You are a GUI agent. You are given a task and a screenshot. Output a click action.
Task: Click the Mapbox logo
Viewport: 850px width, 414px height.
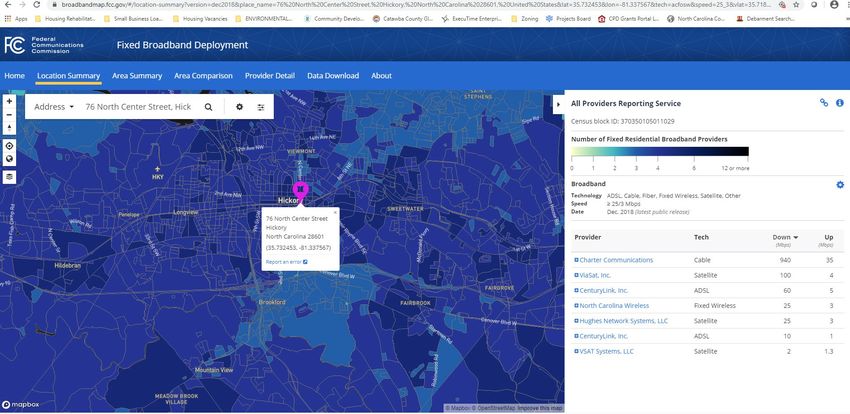click(x=21, y=405)
